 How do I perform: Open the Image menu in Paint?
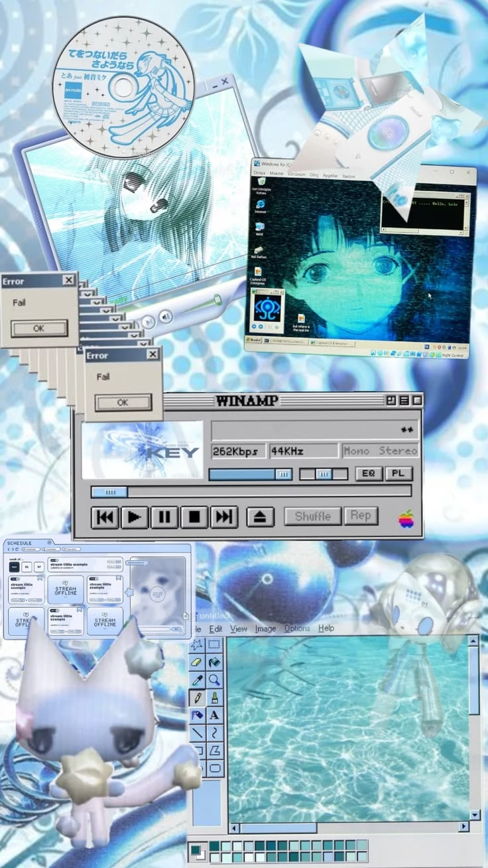pos(265,628)
